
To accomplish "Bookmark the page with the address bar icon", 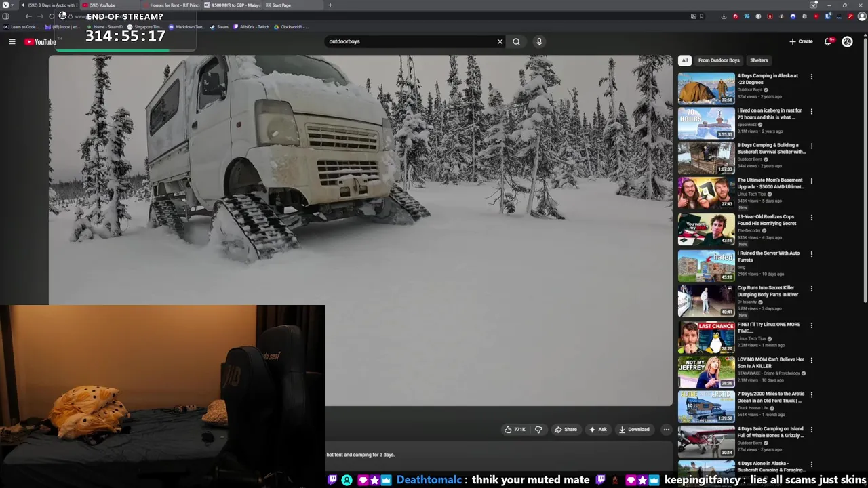I will [701, 16].
